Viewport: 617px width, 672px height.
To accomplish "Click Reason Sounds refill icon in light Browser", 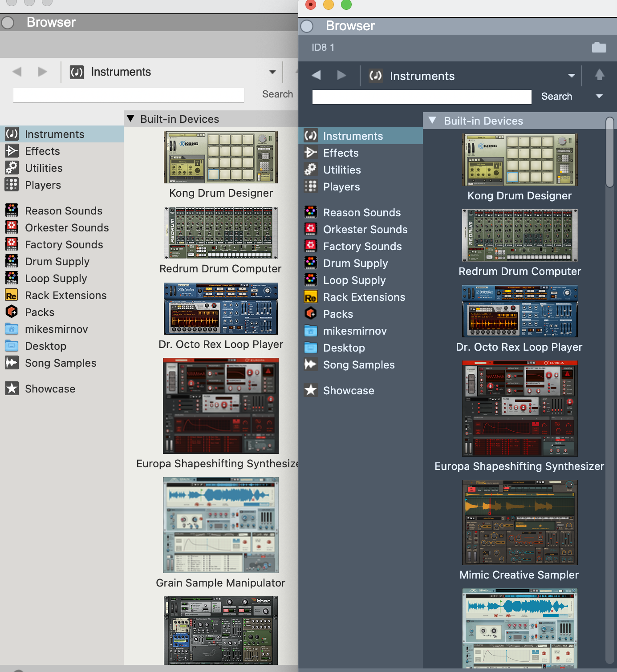I will tap(12, 210).
